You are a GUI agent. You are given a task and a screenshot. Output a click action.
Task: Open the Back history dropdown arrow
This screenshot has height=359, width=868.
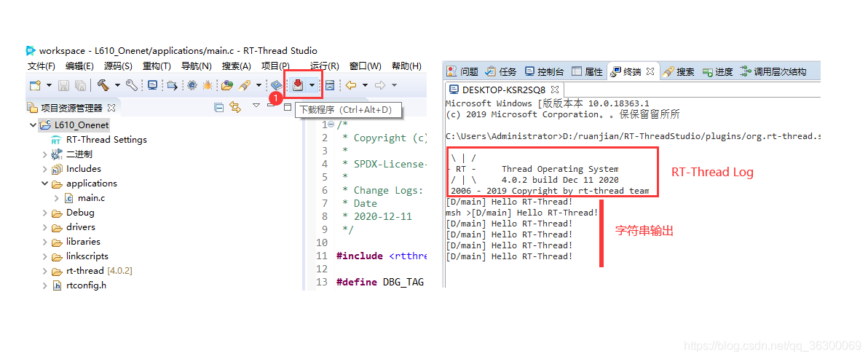(x=365, y=85)
